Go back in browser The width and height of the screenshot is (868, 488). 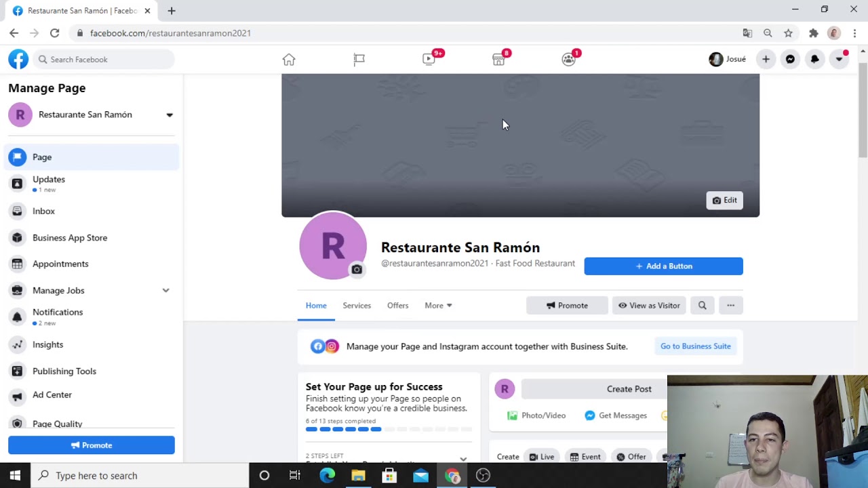click(14, 33)
